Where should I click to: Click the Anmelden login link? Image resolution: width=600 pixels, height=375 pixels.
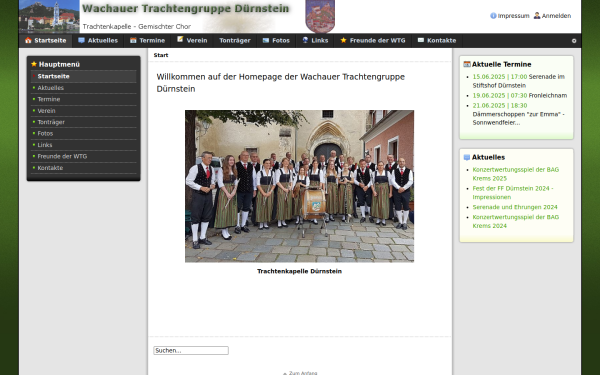tap(556, 16)
